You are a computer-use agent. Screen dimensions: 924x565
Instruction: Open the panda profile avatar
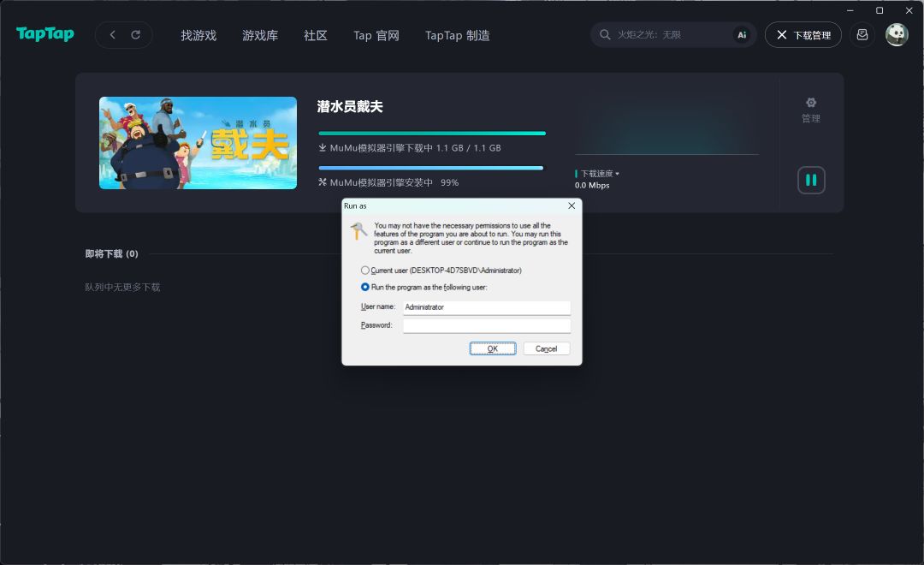click(x=897, y=35)
